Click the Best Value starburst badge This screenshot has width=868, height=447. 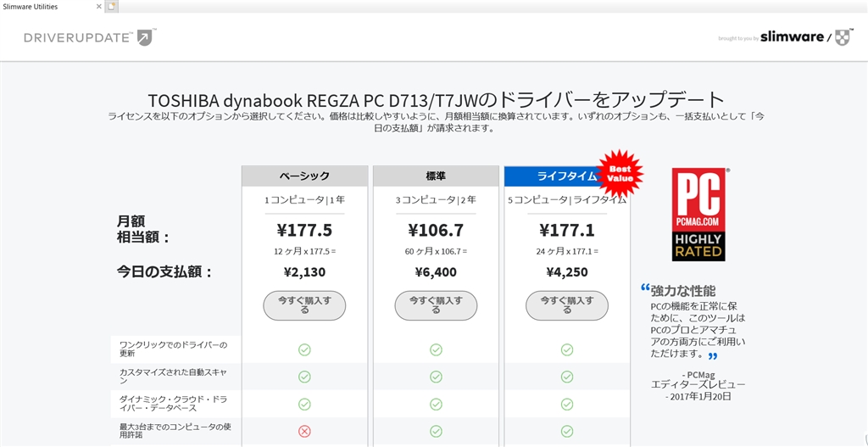point(620,174)
